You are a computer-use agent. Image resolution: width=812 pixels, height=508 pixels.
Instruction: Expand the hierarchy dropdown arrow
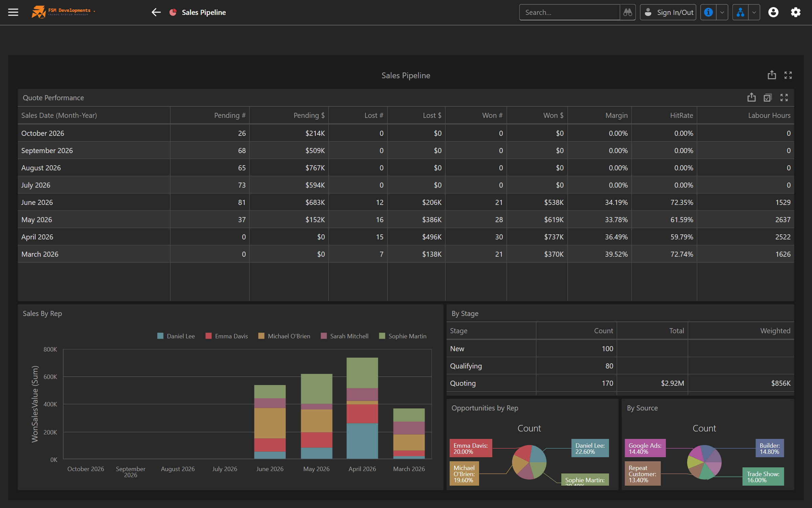click(754, 12)
